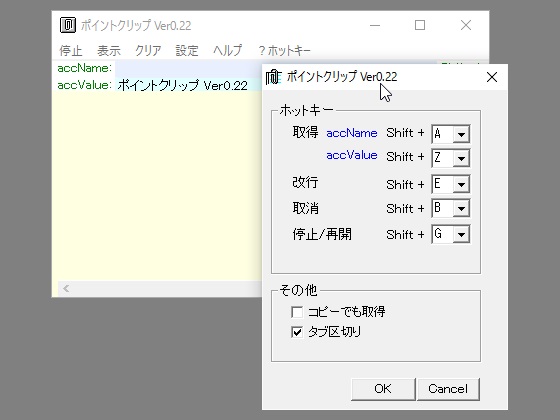Open the ヘルプ menu
Image resolution: width=560 pixels, height=420 pixels.
click(228, 51)
